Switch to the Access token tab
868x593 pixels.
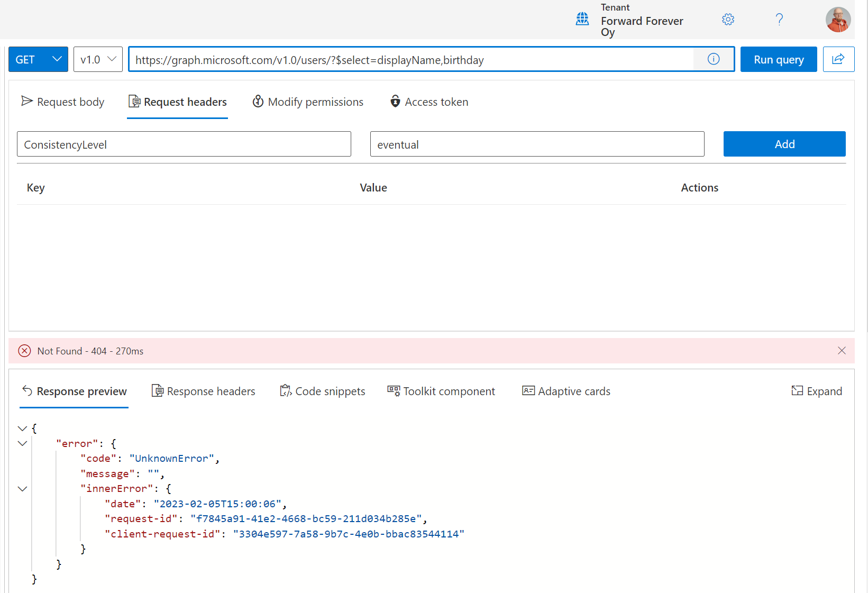429,102
